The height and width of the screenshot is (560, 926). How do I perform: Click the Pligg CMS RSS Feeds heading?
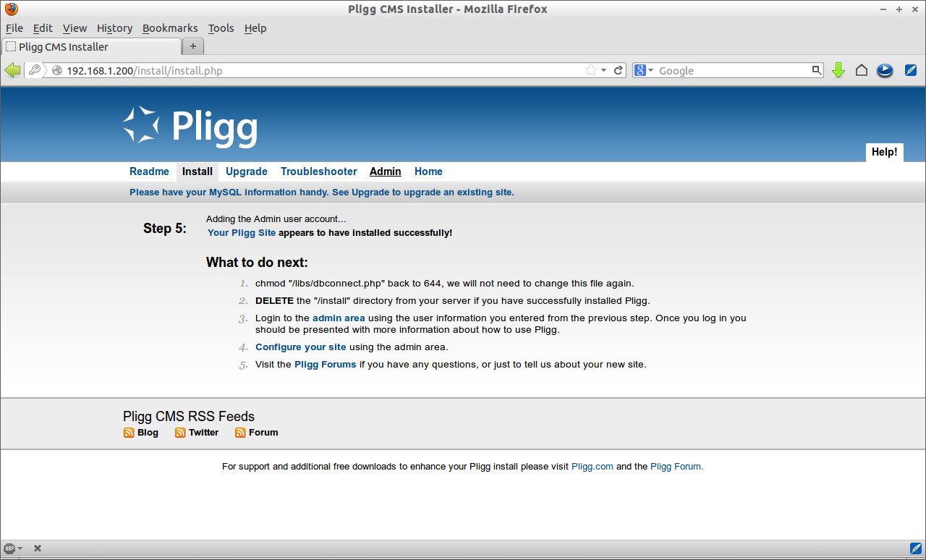point(189,417)
